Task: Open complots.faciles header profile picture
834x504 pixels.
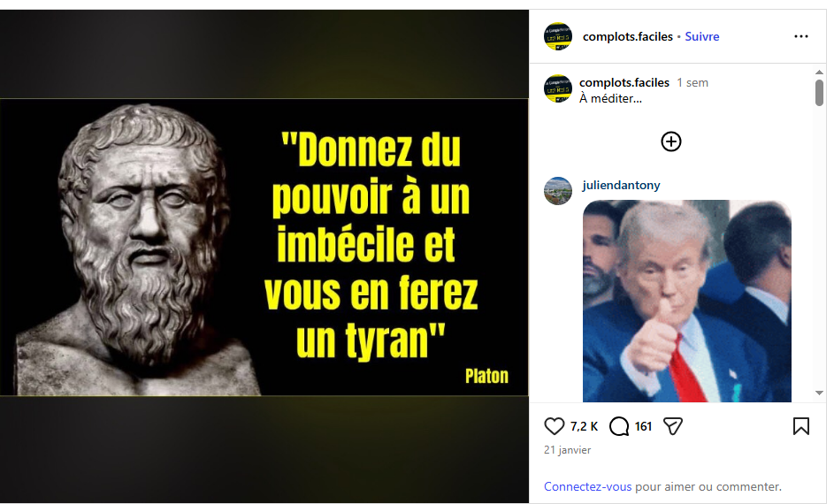Action: click(x=558, y=36)
